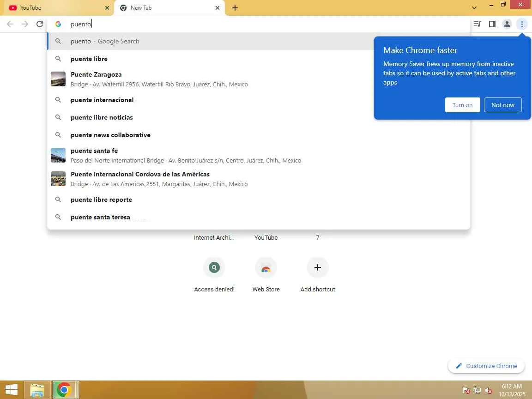532x399 pixels.
Task: Choose 'puente libre reporte' suggestion
Action: (259, 199)
